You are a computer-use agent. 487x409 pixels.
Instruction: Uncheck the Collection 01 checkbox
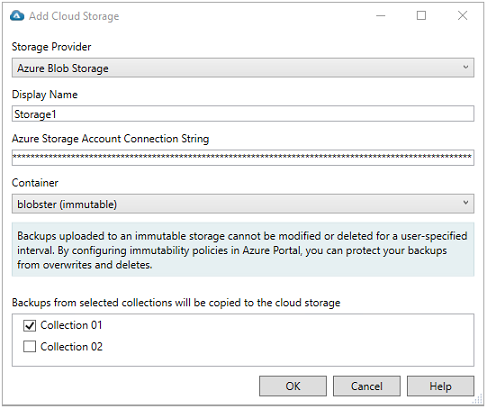point(29,326)
